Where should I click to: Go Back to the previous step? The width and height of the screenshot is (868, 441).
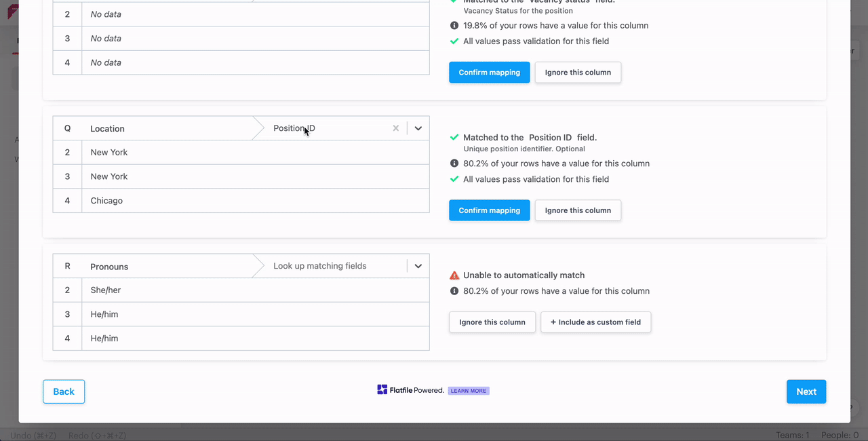(x=64, y=391)
